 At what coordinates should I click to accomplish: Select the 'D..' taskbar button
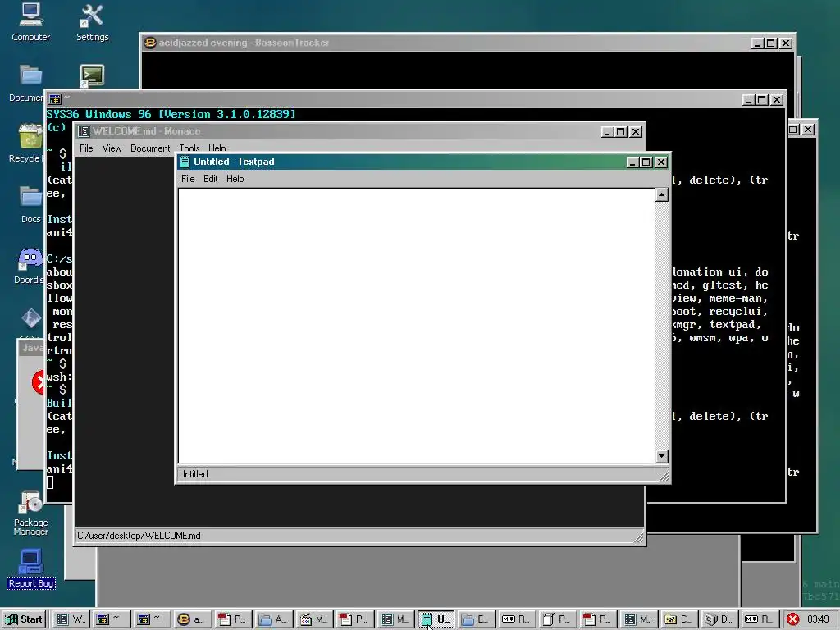719,619
